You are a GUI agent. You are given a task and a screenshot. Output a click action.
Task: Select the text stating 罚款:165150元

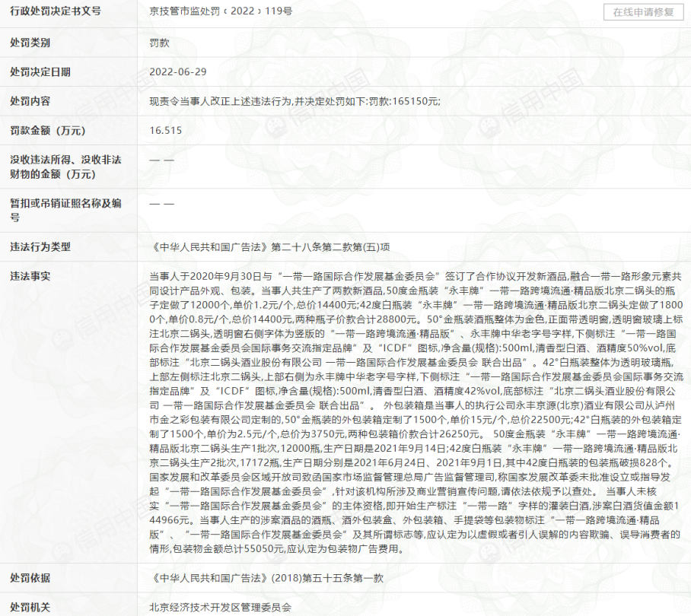(403, 101)
